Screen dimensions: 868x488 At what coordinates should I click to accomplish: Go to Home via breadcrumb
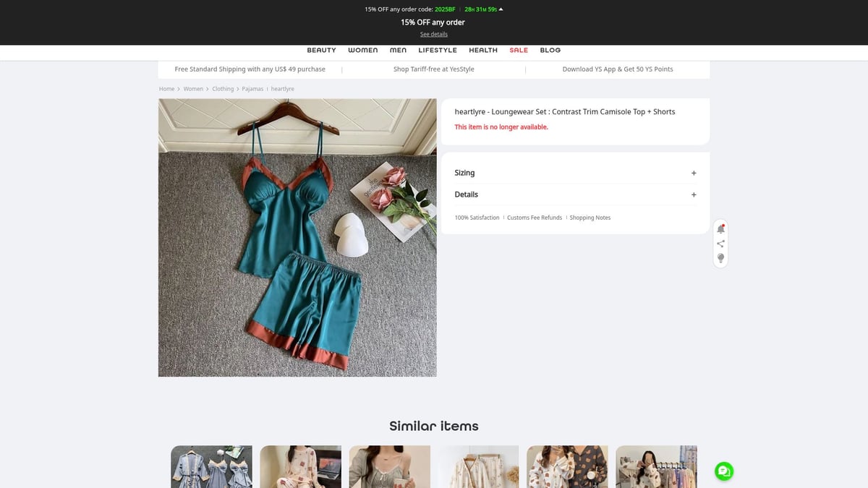[x=167, y=89]
